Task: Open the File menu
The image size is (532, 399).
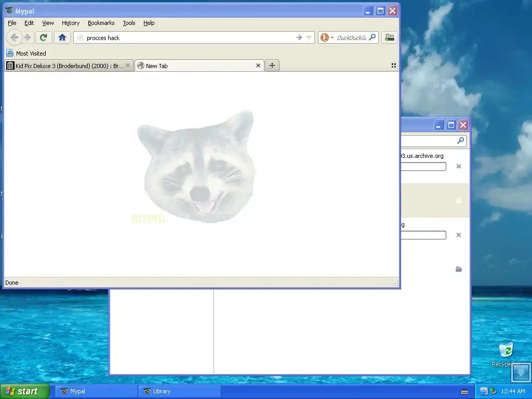Action: 12,23
